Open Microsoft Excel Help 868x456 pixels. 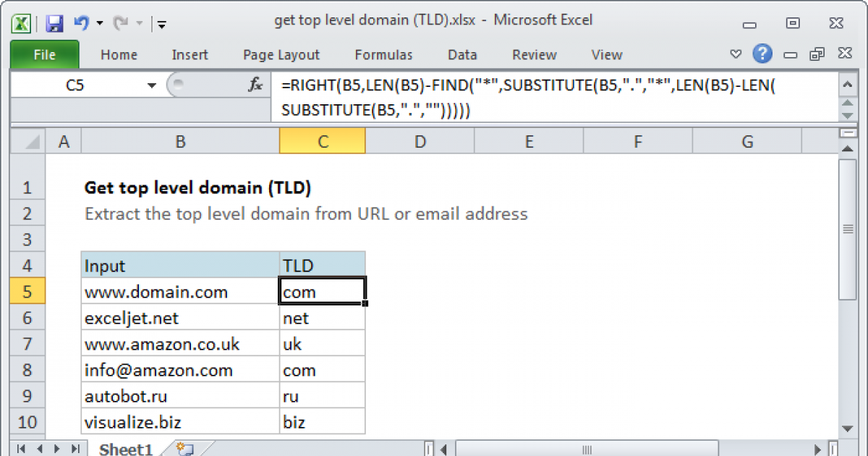(x=765, y=54)
